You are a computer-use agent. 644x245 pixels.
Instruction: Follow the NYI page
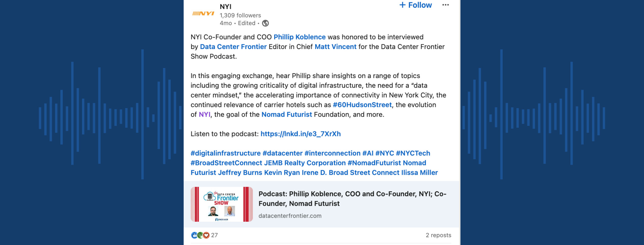[x=416, y=5]
